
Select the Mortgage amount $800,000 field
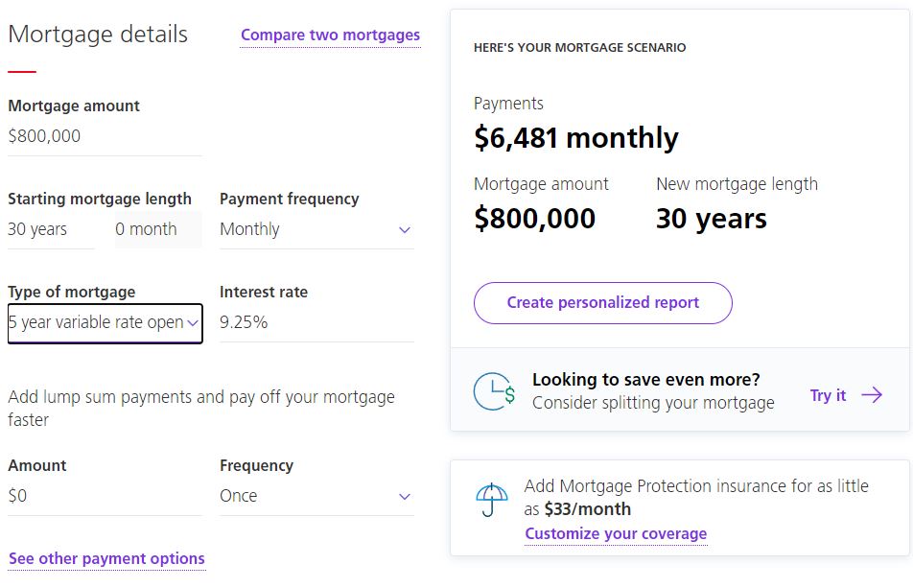click(105, 136)
